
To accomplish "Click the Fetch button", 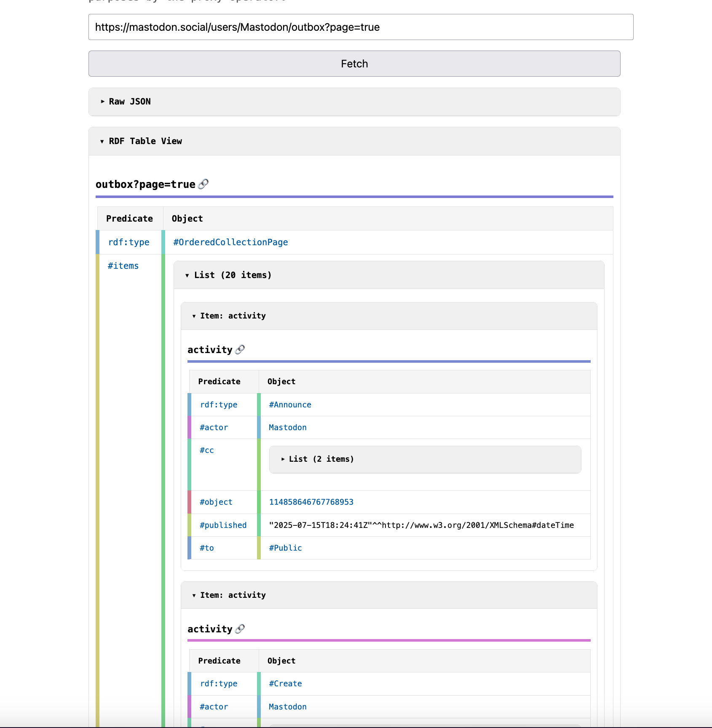I will coord(354,64).
